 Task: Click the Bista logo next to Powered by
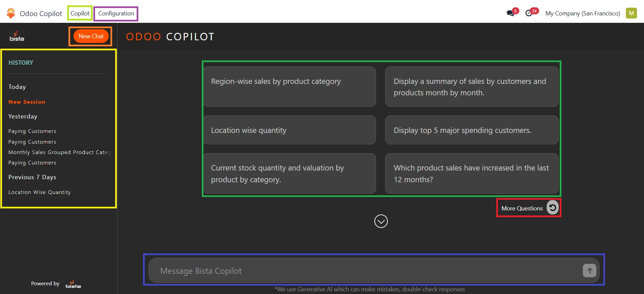click(73, 284)
